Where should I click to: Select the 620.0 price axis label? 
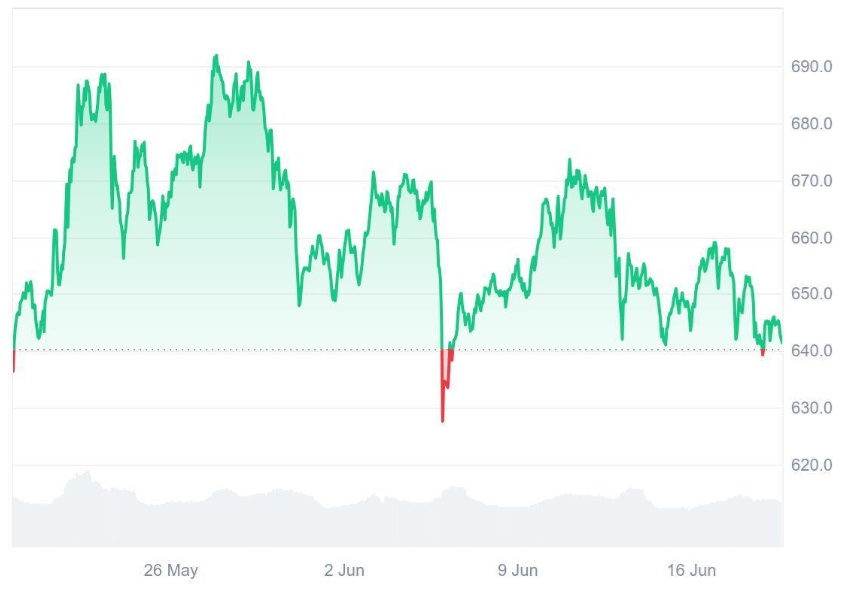(x=812, y=465)
